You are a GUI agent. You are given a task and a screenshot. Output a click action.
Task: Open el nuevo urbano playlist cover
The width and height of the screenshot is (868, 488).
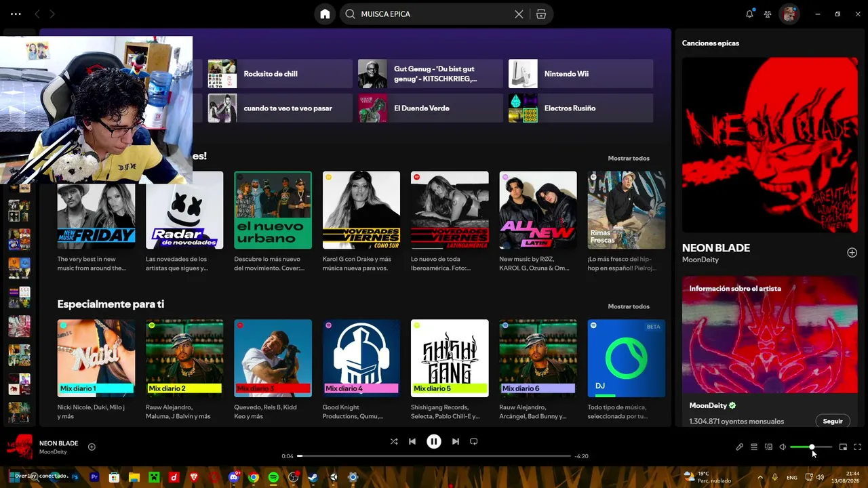(x=273, y=210)
